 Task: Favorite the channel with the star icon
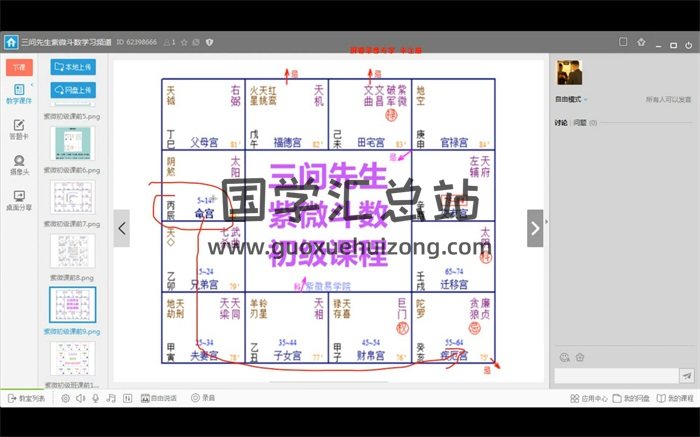184,42
